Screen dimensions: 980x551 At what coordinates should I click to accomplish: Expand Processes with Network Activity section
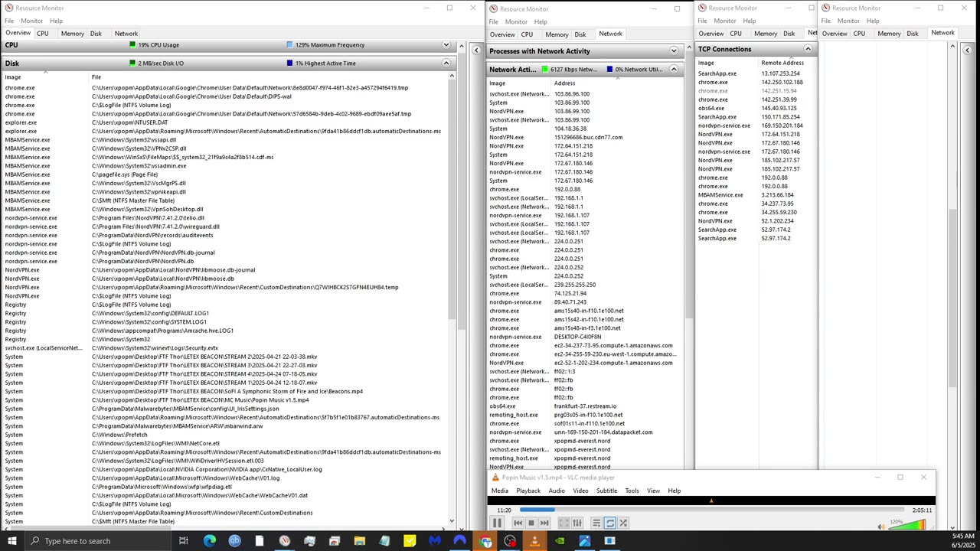click(674, 51)
